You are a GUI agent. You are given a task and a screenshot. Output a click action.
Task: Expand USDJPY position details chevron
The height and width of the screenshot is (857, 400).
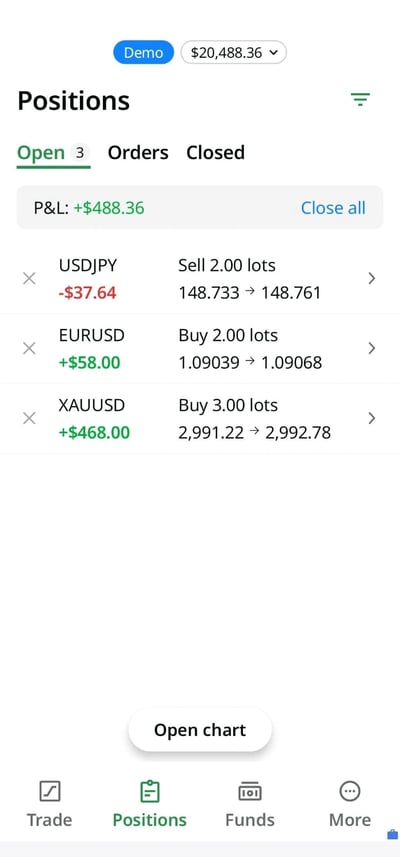(x=372, y=279)
